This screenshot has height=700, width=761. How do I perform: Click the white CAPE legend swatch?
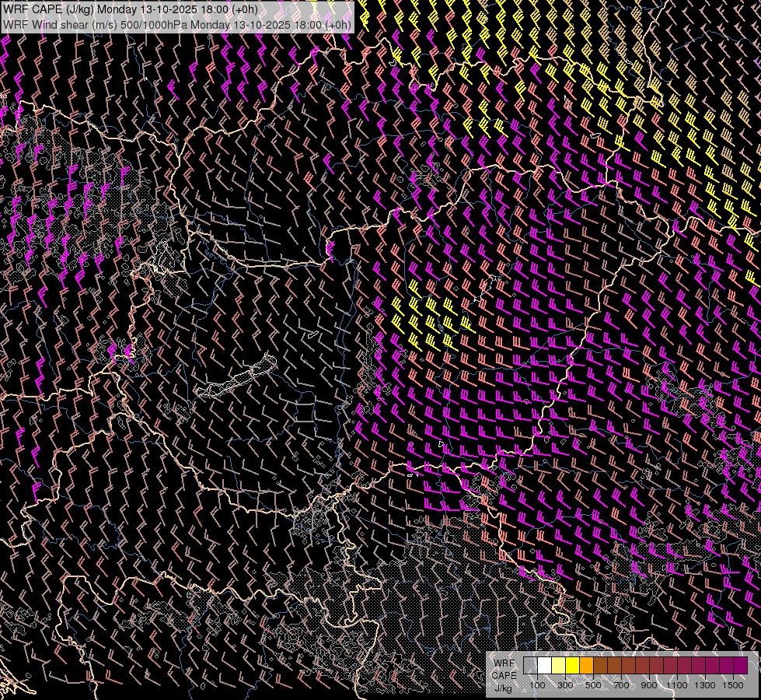click(x=544, y=666)
